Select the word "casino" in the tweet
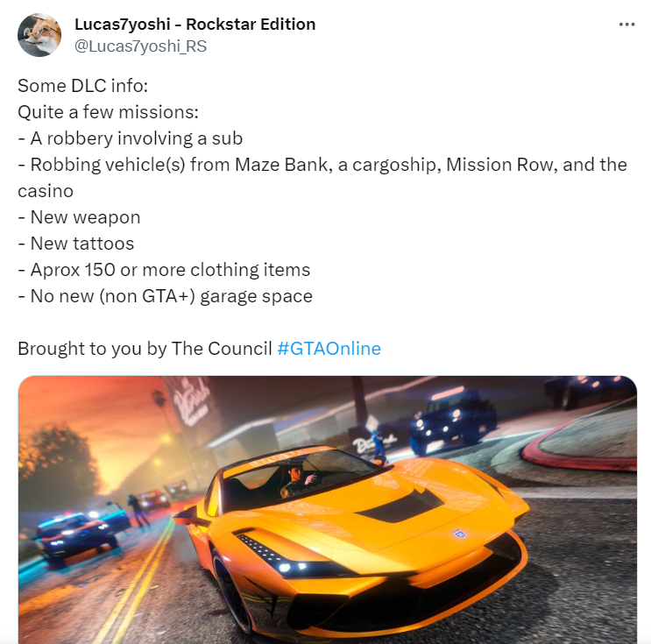 46,191
